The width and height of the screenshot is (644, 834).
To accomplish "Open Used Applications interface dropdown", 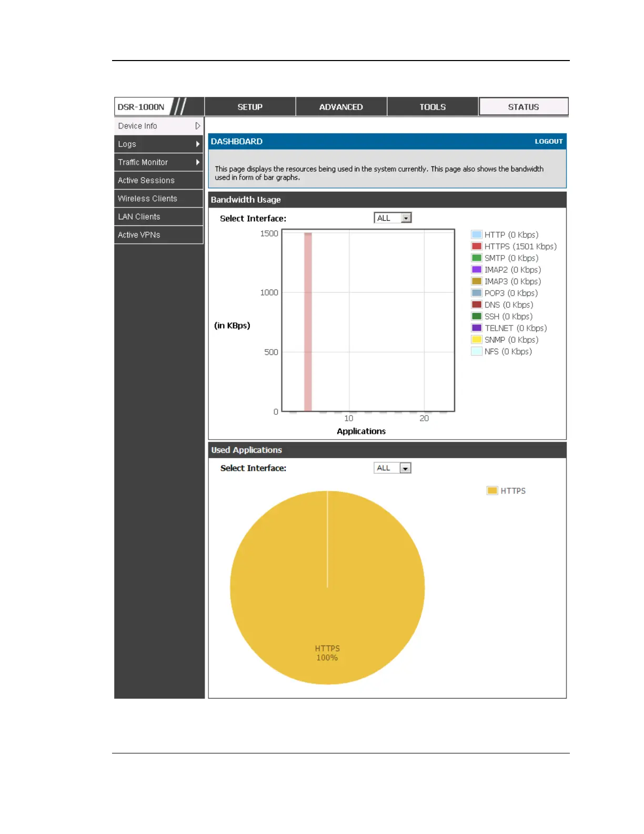I will point(405,468).
